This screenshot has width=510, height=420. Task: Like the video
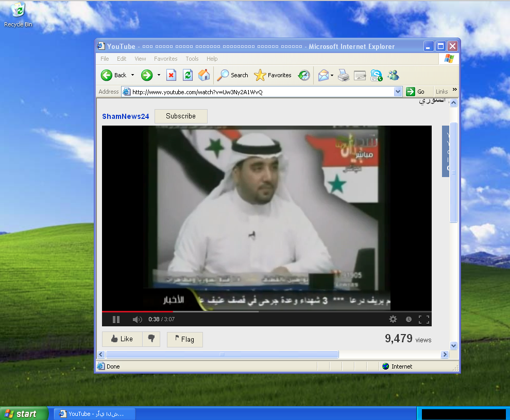click(x=122, y=339)
